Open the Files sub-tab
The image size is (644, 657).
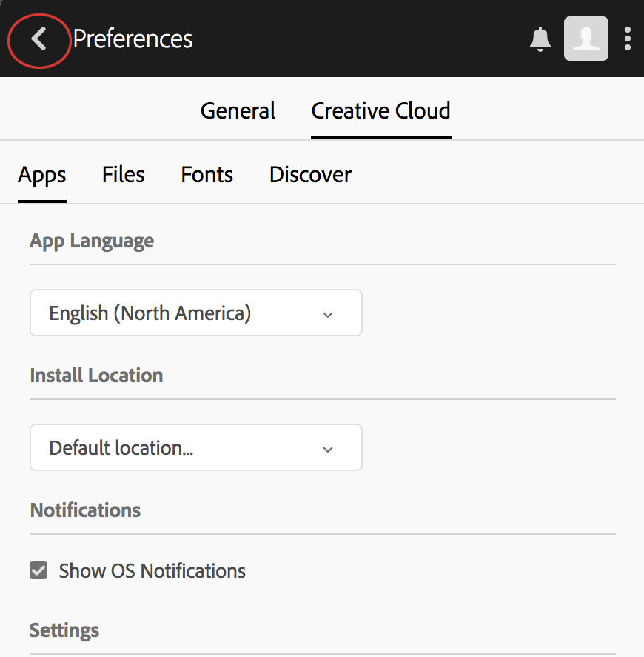[123, 174]
